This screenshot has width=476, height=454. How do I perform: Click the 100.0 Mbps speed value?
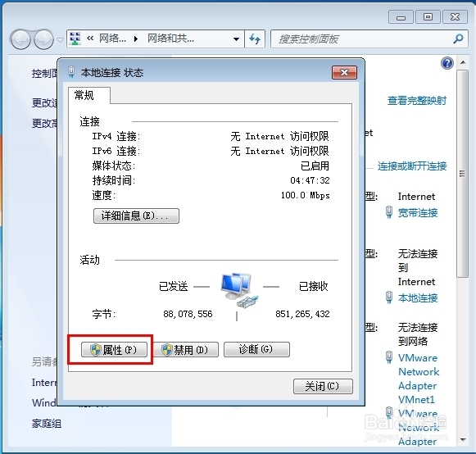pos(305,195)
